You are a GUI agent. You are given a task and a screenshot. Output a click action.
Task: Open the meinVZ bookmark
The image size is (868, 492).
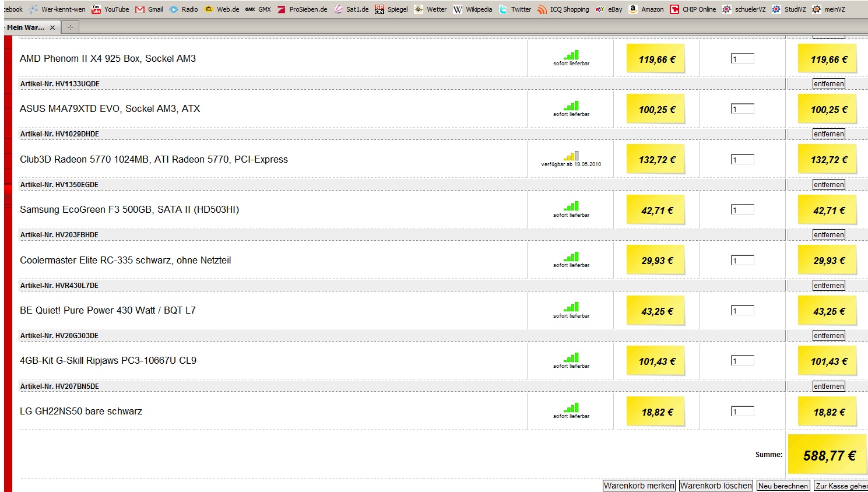coord(828,9)
